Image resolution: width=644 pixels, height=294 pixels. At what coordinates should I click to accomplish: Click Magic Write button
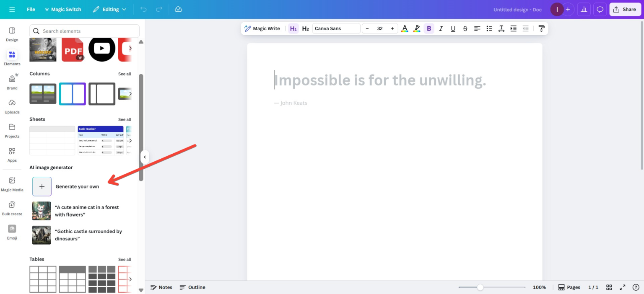(262, 28)
